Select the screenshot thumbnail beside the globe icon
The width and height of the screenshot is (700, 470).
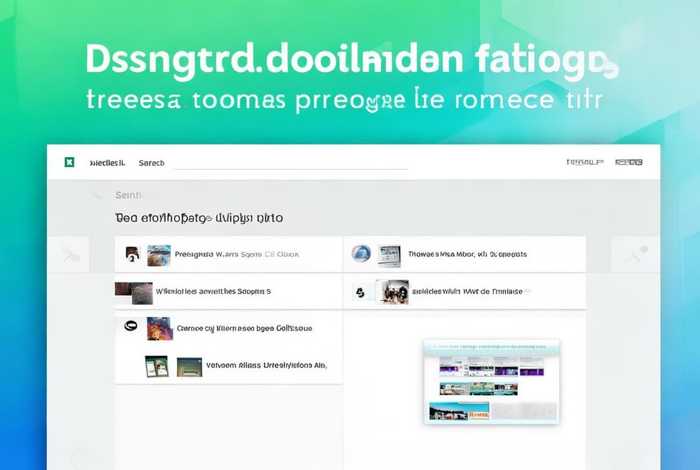coord(389,255)
